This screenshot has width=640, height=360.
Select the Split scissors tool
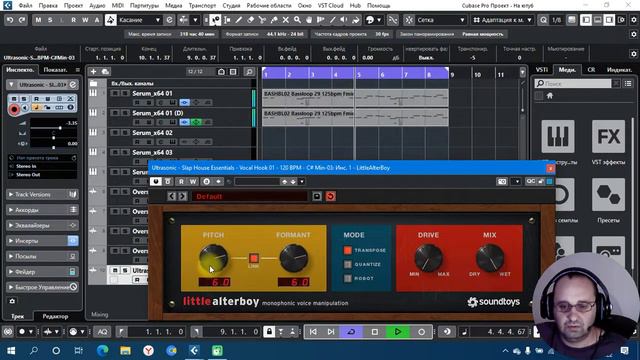[x=262, y=20]
